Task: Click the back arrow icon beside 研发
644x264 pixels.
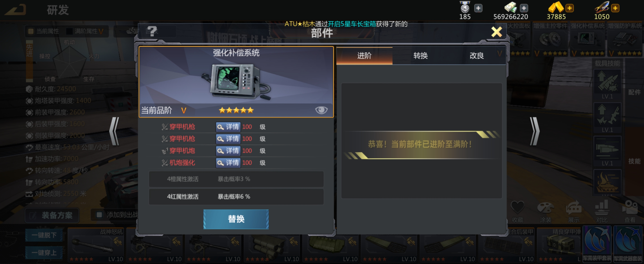Action: point(16,10)
